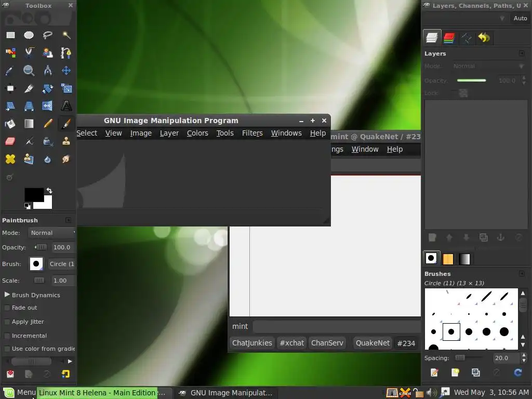
Task: Select the Move tool
Action: point(66,71)
